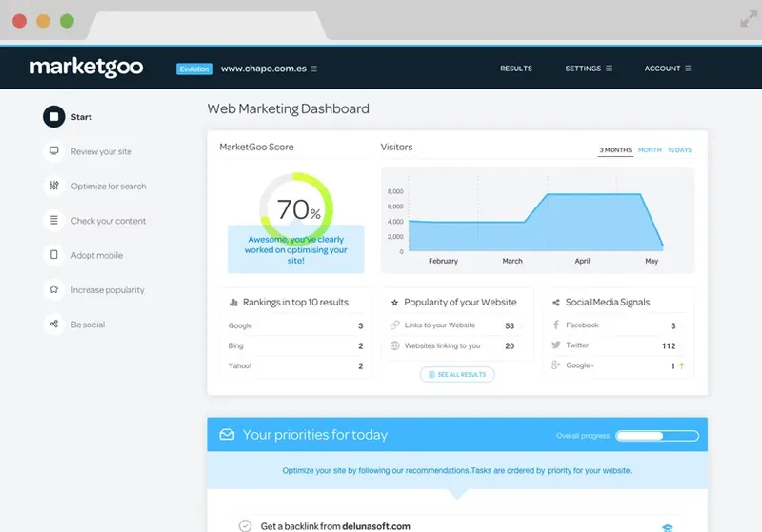Click the Yahoo! rankings row
This screenshot has height=532, width=762.
295,365
